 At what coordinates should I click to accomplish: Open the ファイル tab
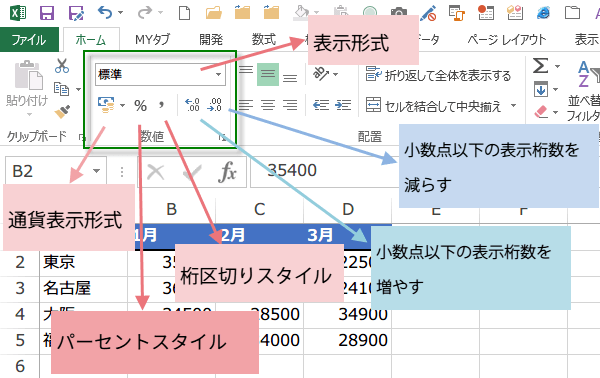click(29, 39)
